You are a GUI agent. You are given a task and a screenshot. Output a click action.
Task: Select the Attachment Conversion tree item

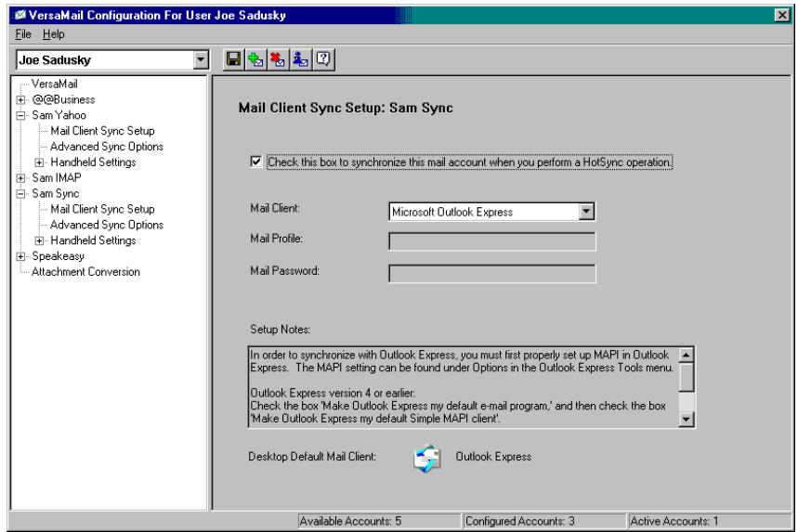tap(85, 272)
